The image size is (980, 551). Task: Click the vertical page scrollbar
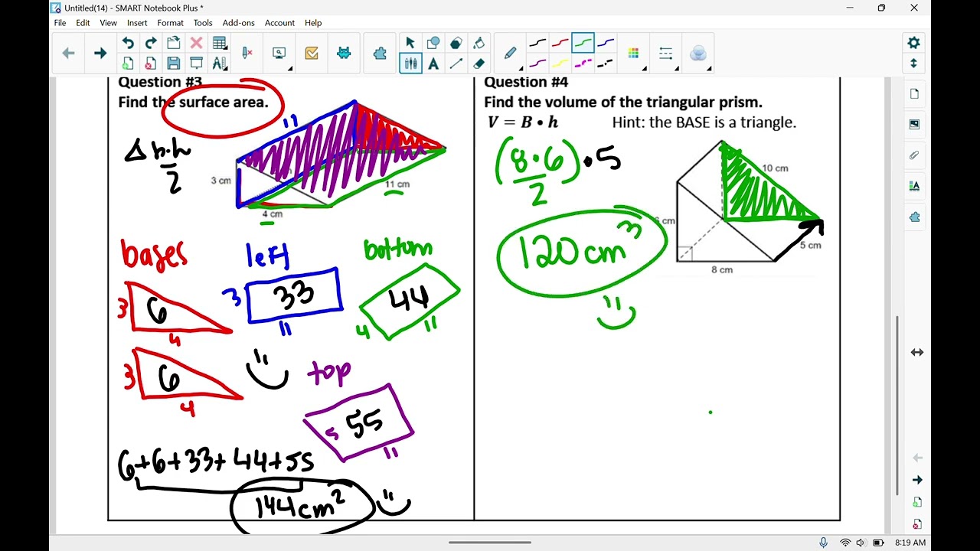pos(897,406)
